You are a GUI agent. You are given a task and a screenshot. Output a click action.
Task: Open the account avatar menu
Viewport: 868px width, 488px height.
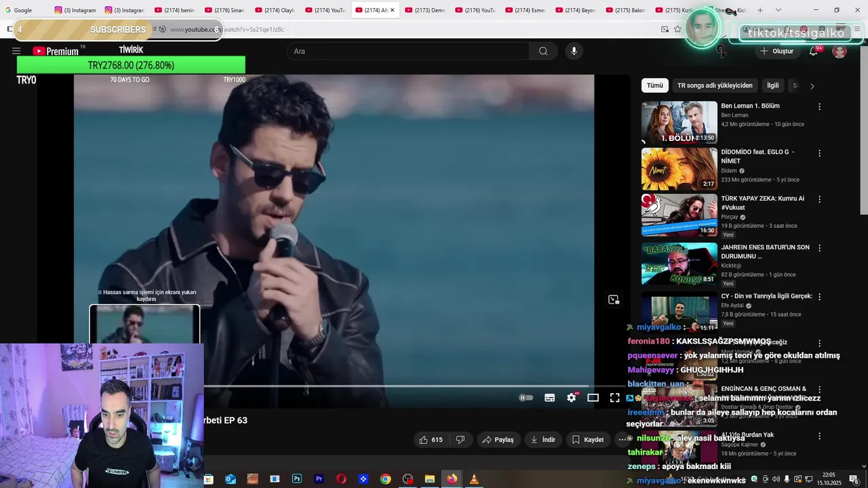840,51
